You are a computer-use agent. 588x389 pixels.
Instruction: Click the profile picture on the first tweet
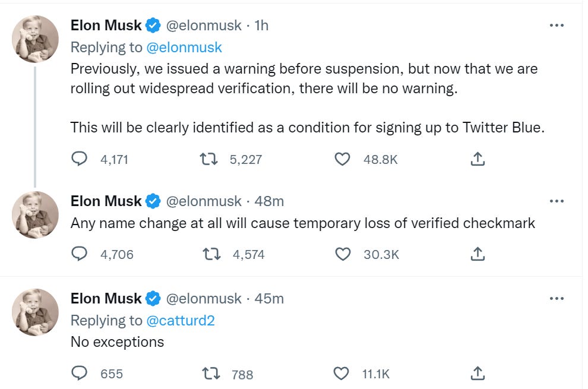pyautogui.click(x=36, y=39)
